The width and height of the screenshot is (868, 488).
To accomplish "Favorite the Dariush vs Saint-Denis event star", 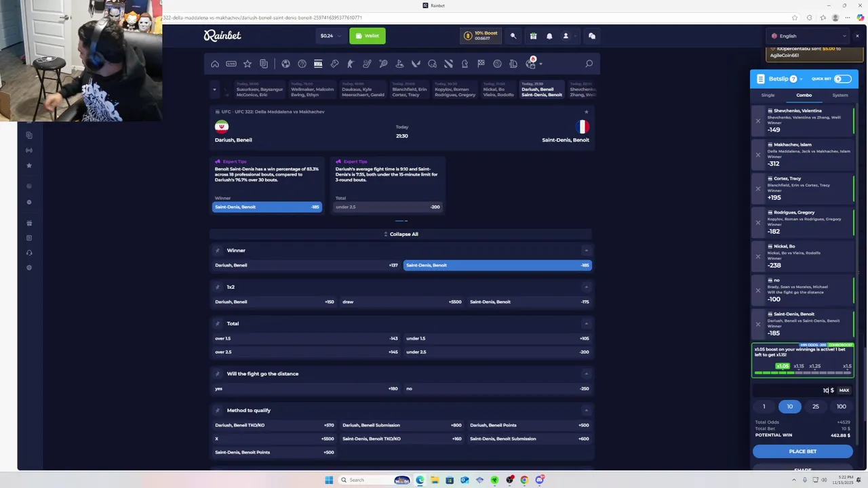I will (x=586, y=112).
